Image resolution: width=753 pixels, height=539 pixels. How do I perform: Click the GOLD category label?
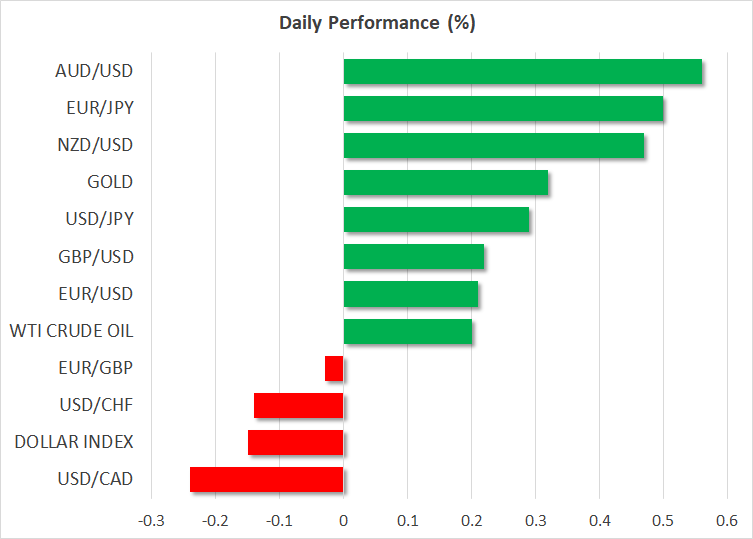click(x=110, y=182)
